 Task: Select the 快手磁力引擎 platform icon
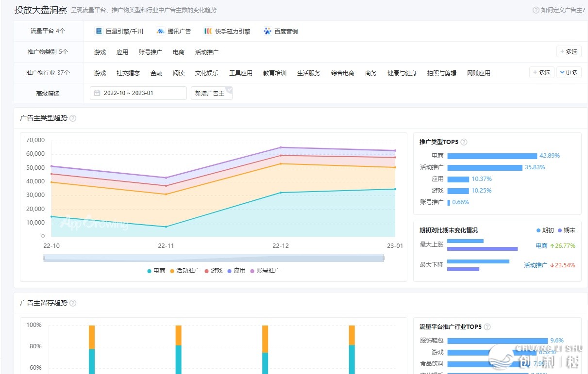tap(208, 31)
